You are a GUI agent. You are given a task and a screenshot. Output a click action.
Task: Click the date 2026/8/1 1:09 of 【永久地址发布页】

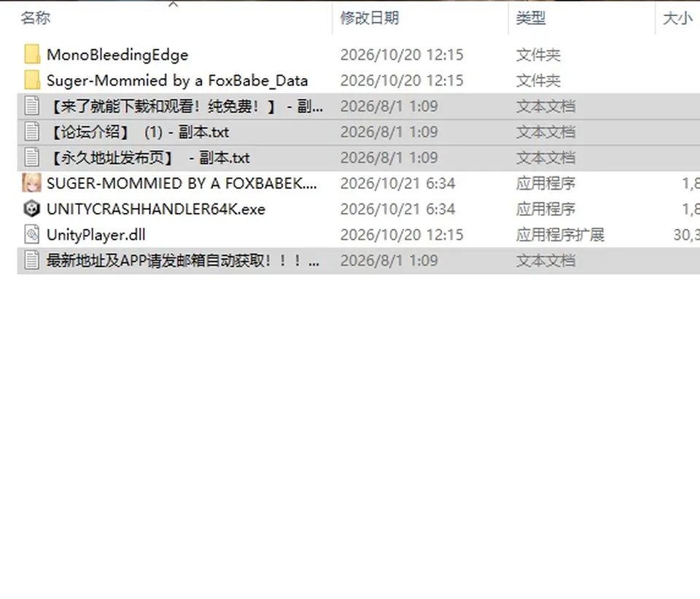pos(389,158)
